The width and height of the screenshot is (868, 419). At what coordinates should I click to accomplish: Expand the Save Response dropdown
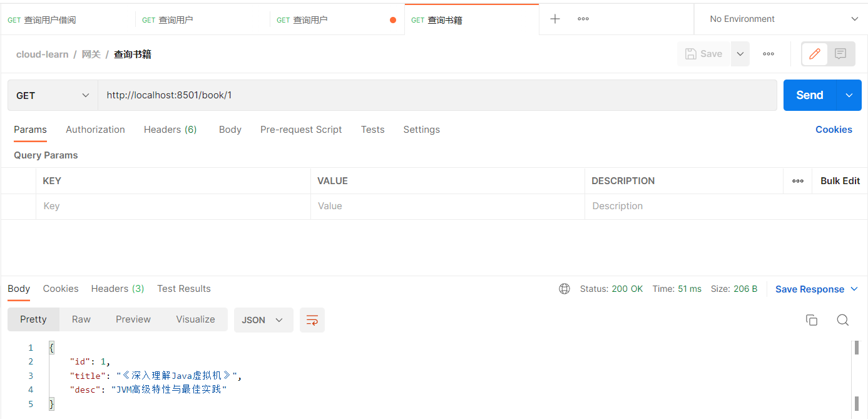click(x=855, y=289)
